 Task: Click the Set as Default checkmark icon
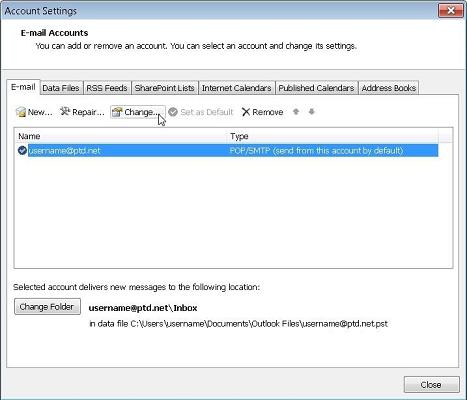click(173, 112)
